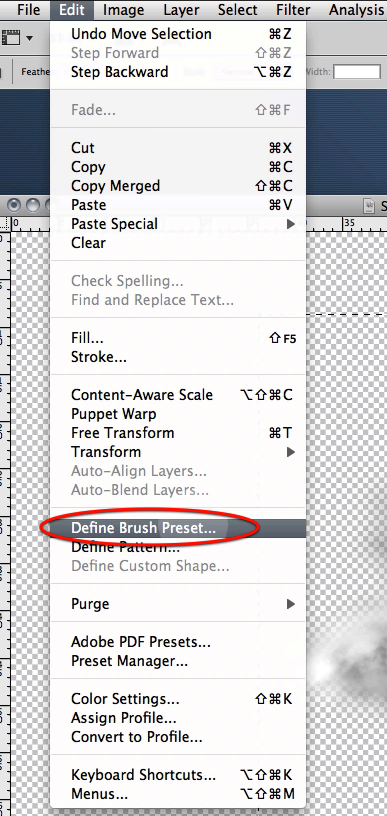This screenshot has height=816, width=387.
Task: Click the document file icon in title bar
Action: 369,206
